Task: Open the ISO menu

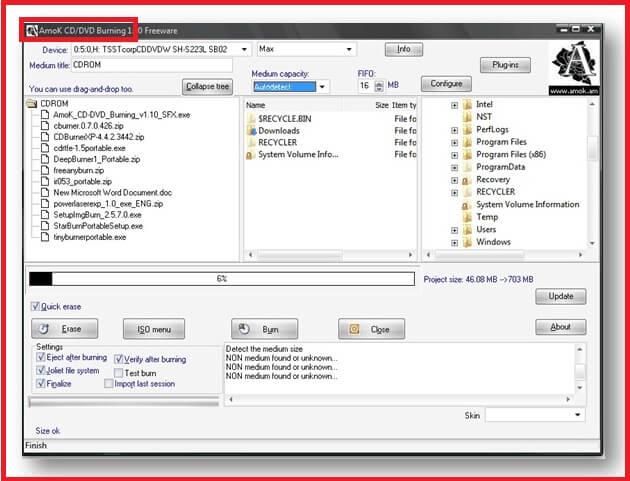Action: [x=153, y=328]
